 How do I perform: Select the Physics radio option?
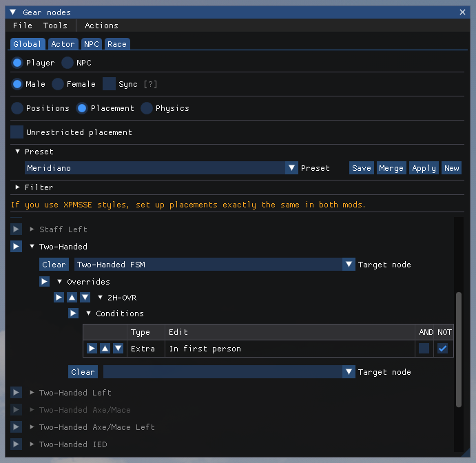[x=147, y=108]
